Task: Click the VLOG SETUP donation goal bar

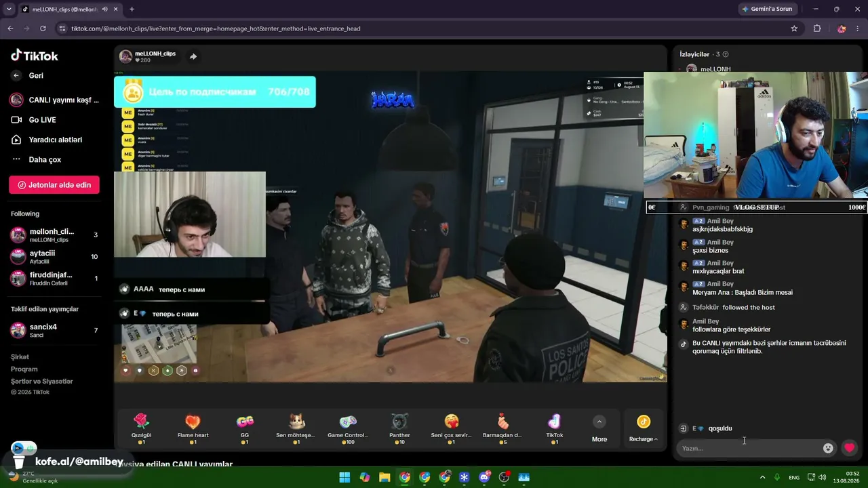Action: (x=756, y=207)
